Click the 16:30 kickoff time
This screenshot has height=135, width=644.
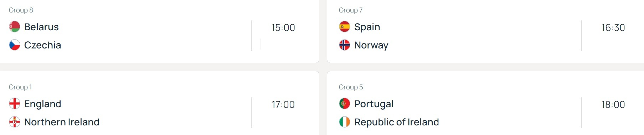[x=613, y=28]
